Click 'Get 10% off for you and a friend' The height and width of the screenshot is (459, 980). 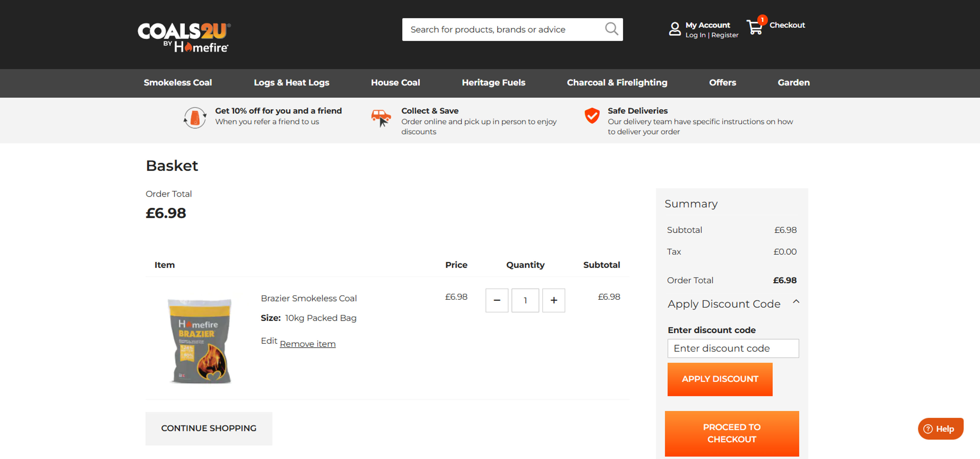[278, 111]
